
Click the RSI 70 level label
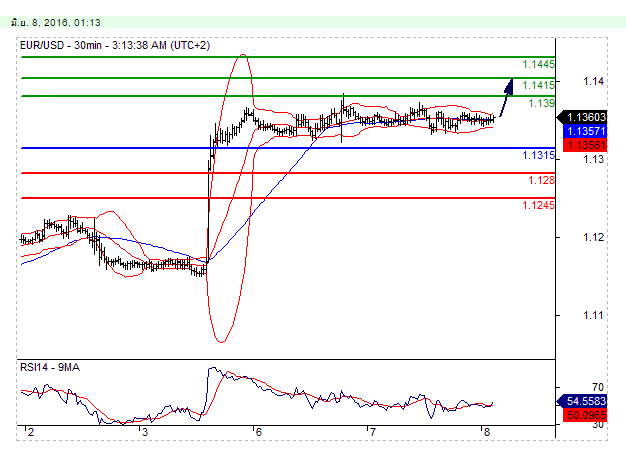(598, 387)
